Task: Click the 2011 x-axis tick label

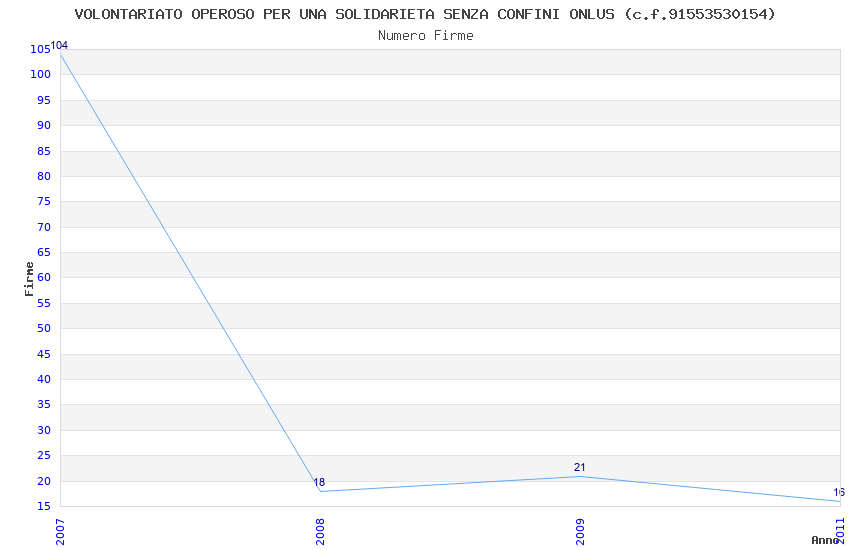Action: tap(840, 532)
